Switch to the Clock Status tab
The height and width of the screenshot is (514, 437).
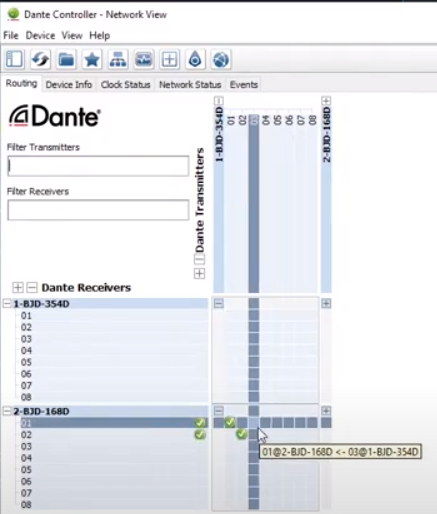[126, 85]
